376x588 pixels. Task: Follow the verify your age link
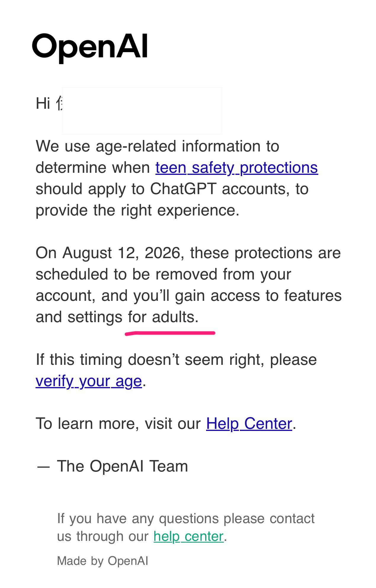[x=89, y=381]
